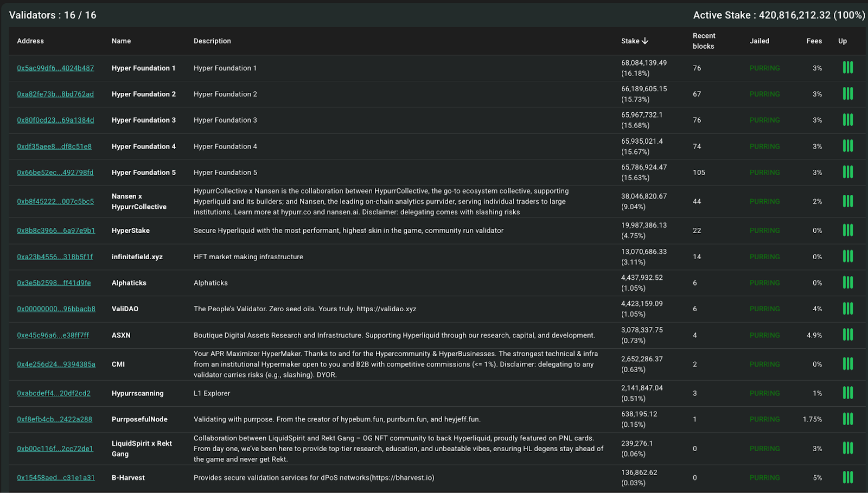Click the uptime bars icon for ValiDAO
This screenshot has height=493, width=868.
847,309
